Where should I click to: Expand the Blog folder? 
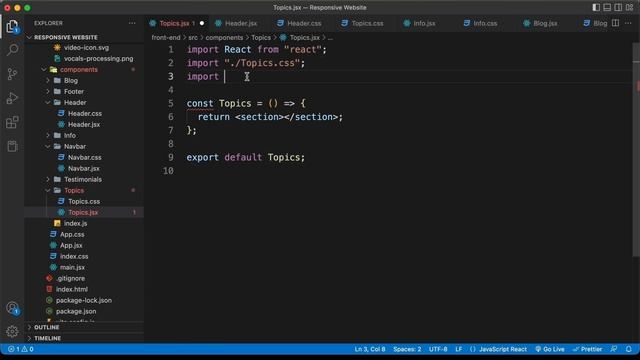click(71, 80)
